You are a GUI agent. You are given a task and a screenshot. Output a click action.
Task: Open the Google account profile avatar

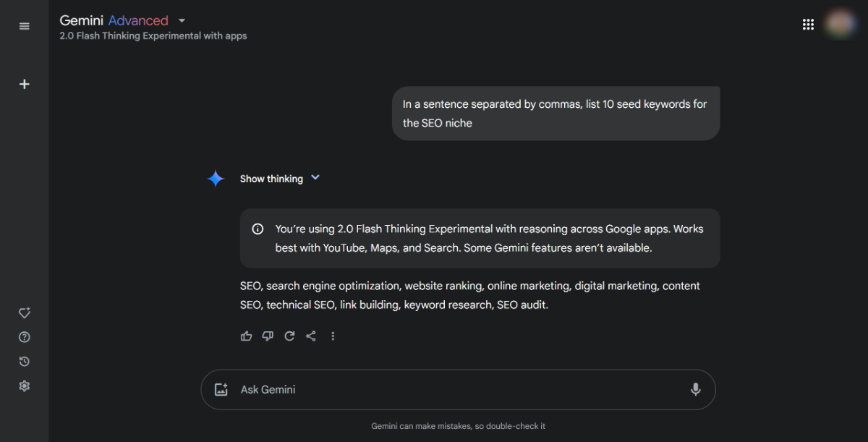point(841,24)
